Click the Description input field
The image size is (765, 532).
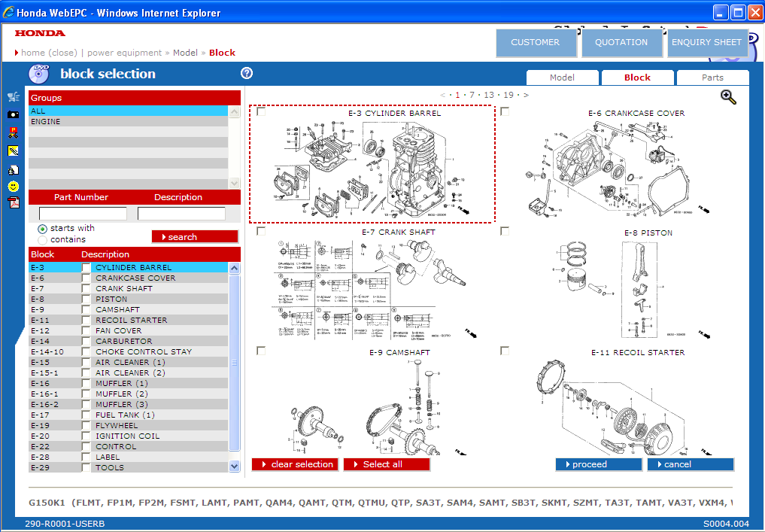[181, 213]
